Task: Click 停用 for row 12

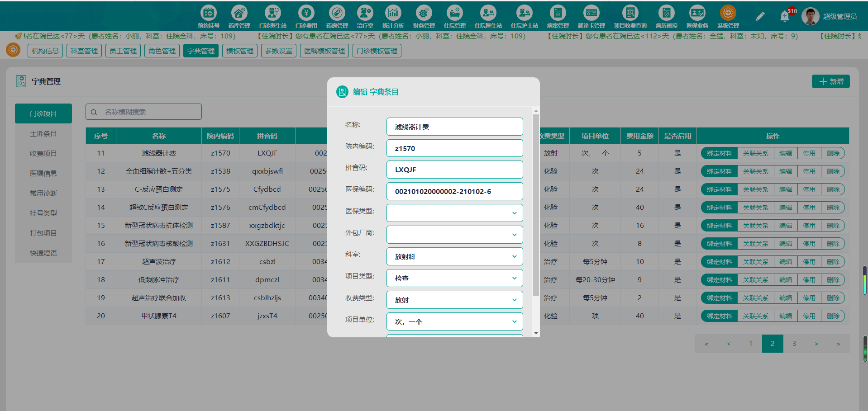Action: pos(809,171)
